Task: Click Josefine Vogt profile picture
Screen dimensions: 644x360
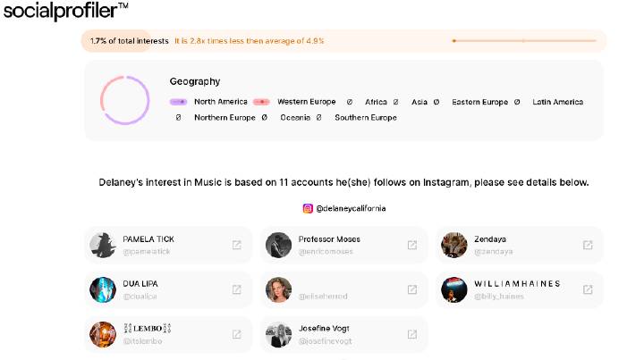Action: (x=278, y=334)
